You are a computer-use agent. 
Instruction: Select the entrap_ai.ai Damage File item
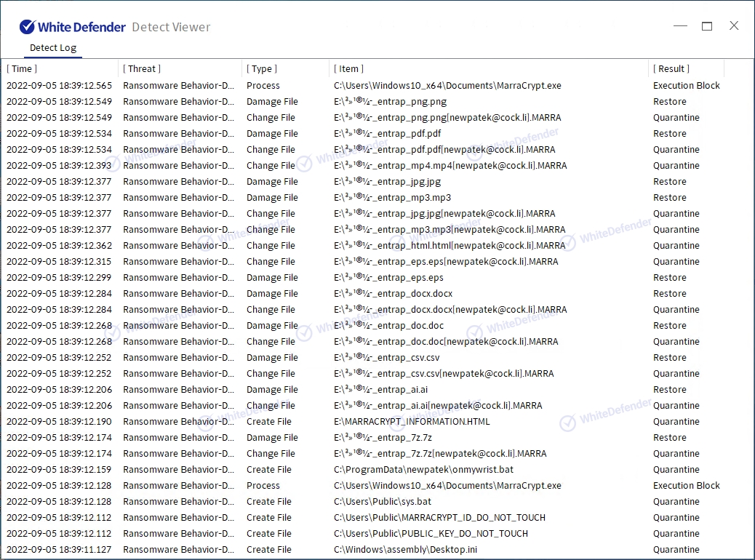381,390
